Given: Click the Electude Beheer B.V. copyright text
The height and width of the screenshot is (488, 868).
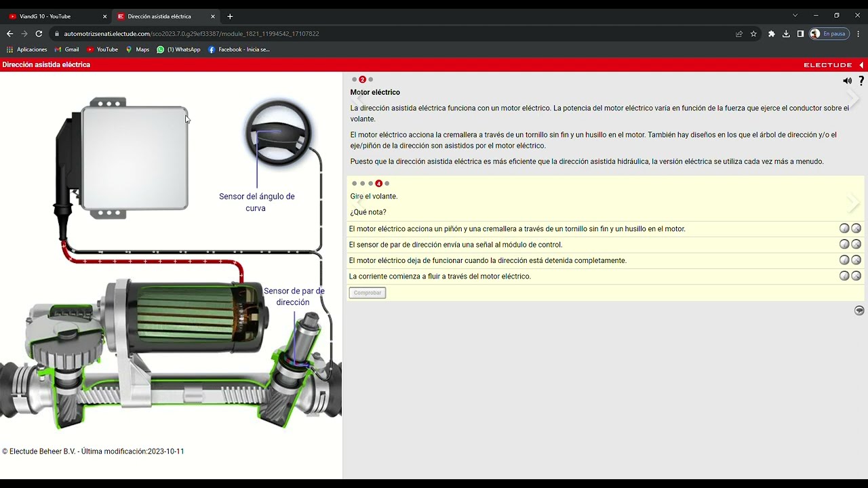Looking at the screenshot, I should (x=93, y=451).
